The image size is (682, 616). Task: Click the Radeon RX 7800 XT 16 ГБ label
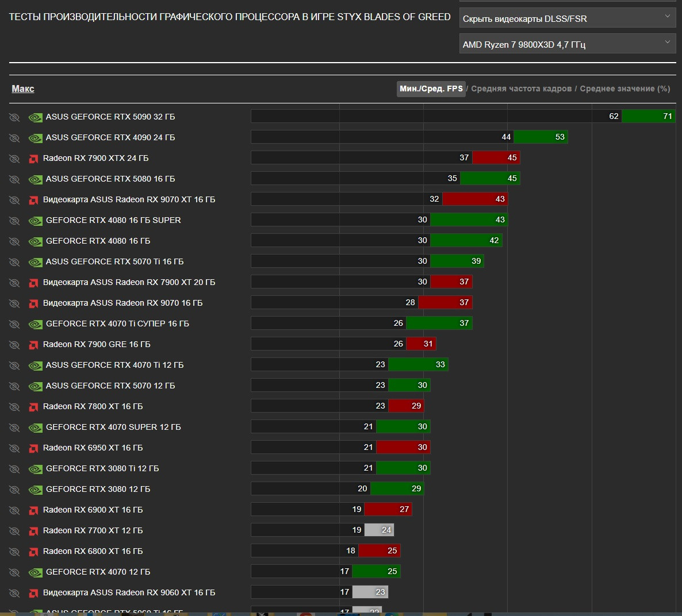93,406
